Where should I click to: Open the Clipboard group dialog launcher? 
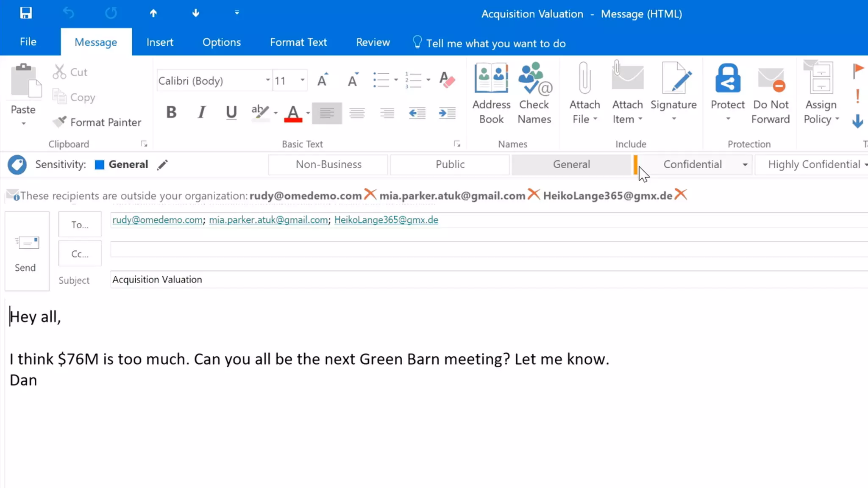click(144, 144)
